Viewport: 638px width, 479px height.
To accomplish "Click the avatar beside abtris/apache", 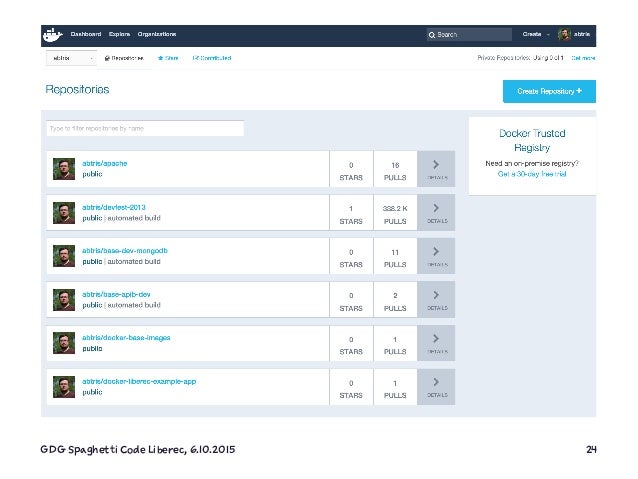I will pos(64,169).
